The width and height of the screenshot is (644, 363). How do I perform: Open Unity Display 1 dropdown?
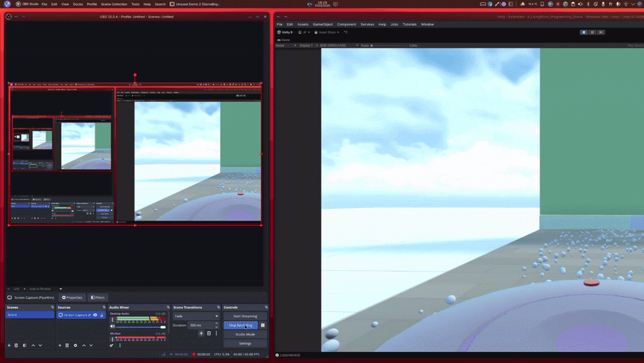(308, 45)
